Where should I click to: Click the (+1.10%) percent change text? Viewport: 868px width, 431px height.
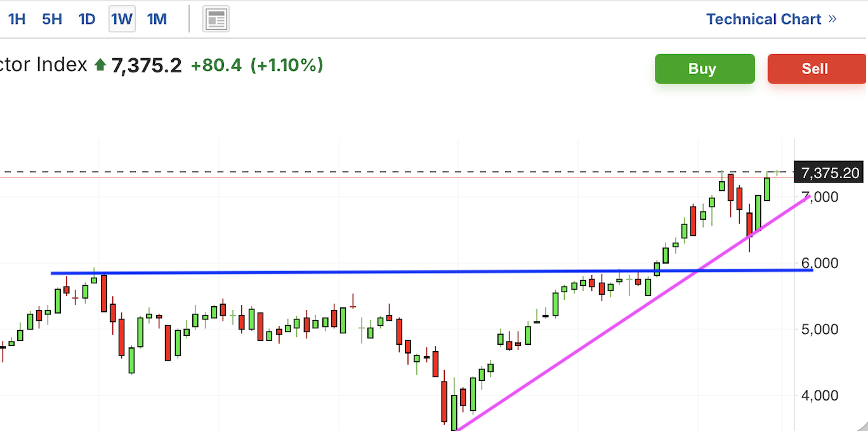click(x=287, y=65)
